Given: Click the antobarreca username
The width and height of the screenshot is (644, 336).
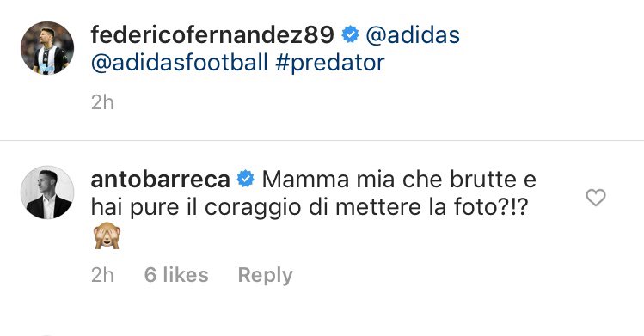Looking at the screenshot, I should [160, 180].
